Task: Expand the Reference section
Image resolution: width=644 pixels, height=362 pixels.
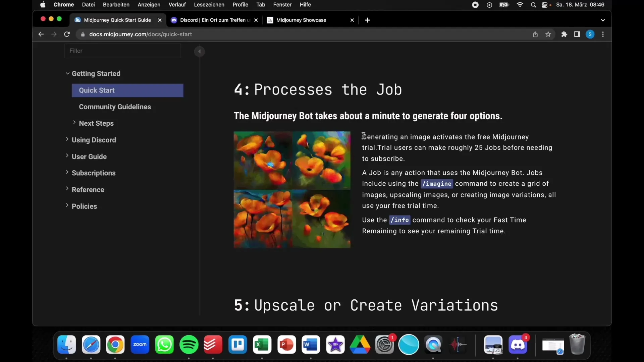Action: tap(88, 189)
